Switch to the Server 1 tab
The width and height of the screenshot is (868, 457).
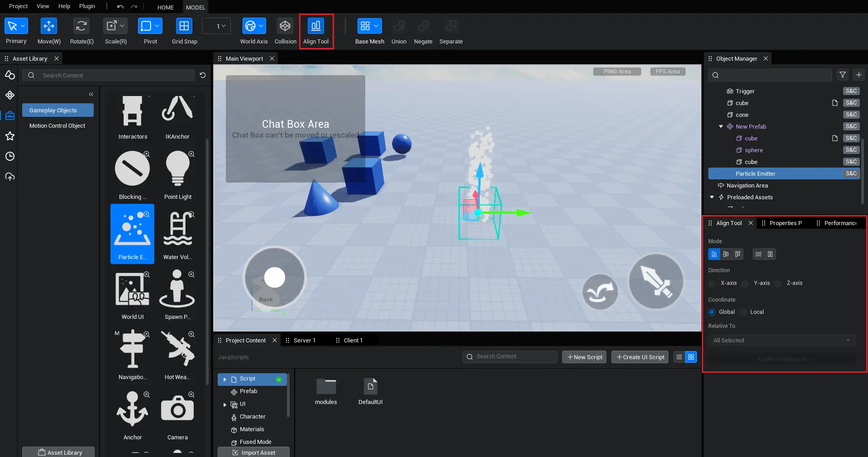(304, 340)
